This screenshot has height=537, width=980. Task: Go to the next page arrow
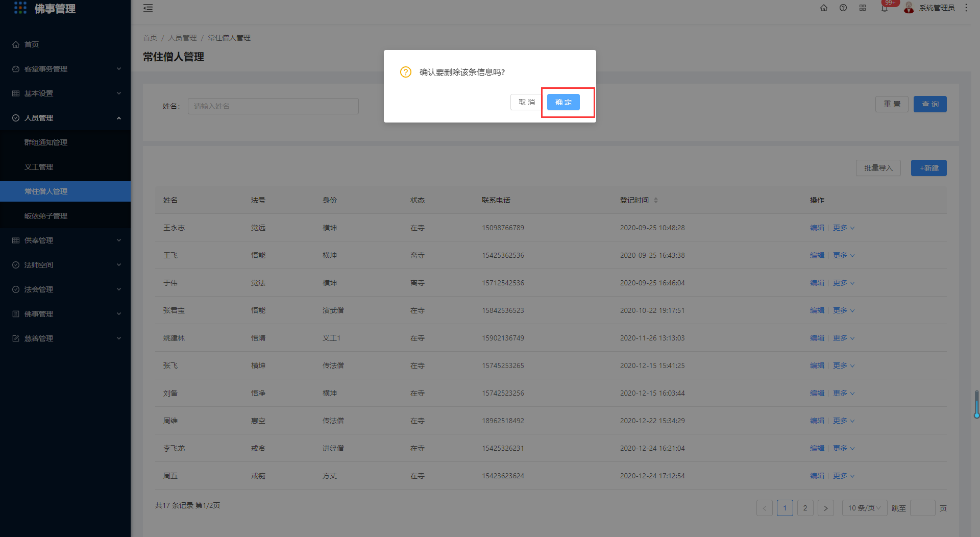[826, 508]
